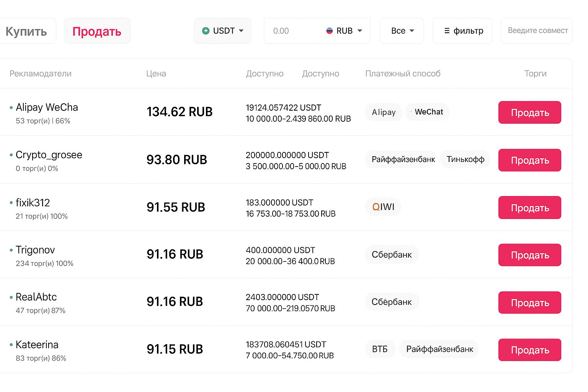Click the QIWI payment logo
Viewport: 588px width, 392px height.
click(x=383, y=207)
